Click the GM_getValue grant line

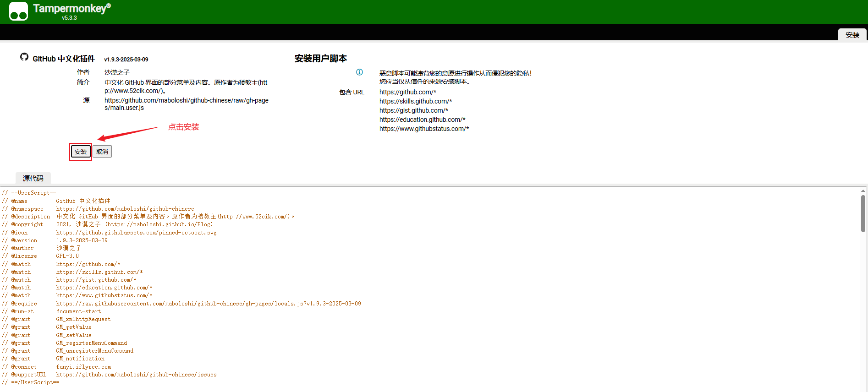(46, 327)
